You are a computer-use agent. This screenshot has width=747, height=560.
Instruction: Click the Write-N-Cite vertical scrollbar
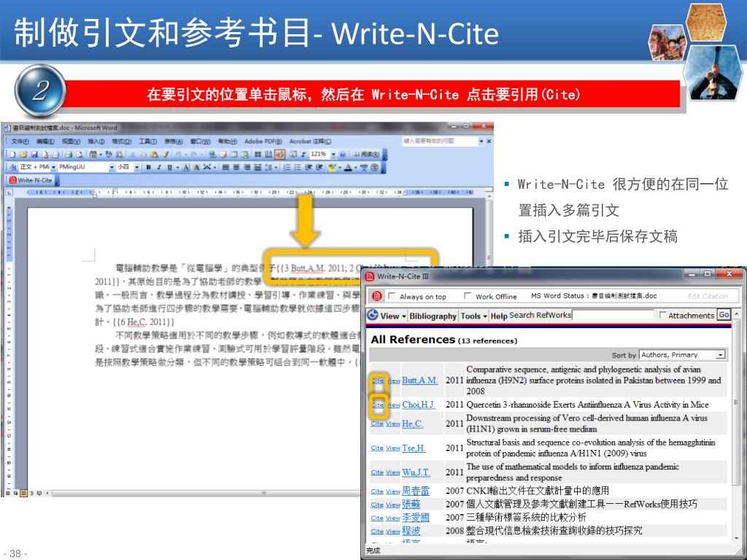pyautogui.click(x=736, y=425)
